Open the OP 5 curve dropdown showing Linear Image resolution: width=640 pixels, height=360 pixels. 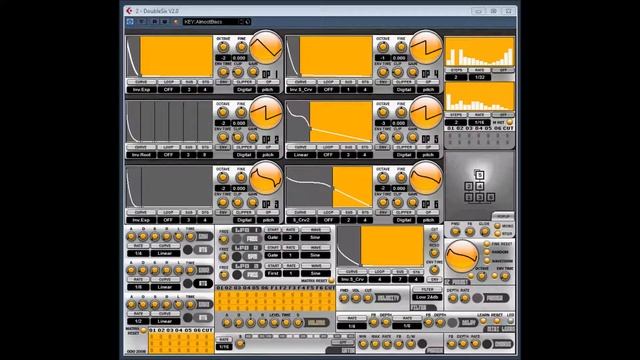tap(301, 155)
